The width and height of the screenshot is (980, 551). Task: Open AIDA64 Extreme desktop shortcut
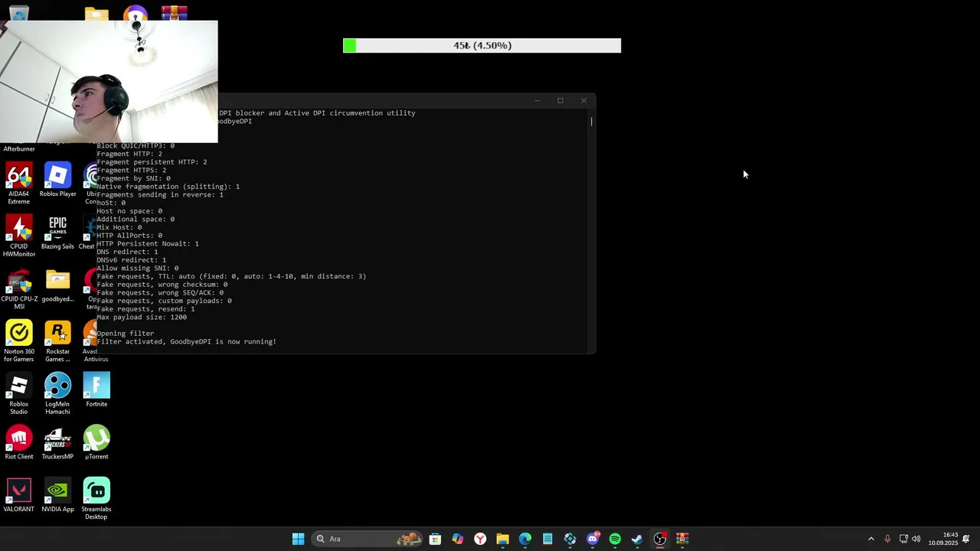coord(19,183)
